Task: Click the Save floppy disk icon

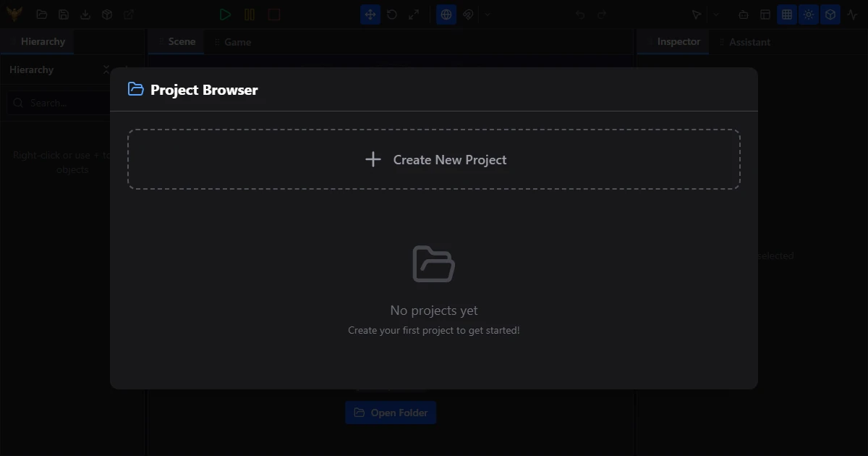Action: [64, 14]
